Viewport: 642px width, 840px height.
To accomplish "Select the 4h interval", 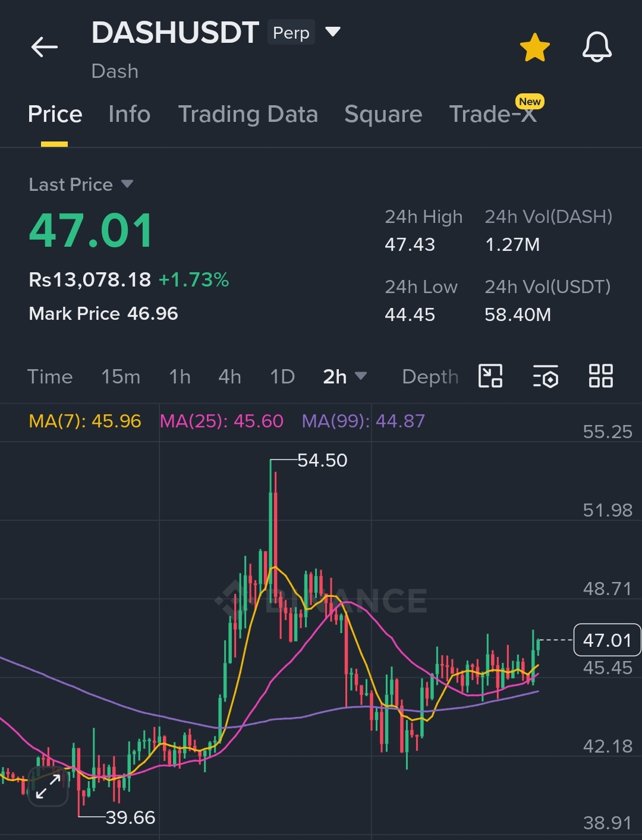I will [229, 377].
